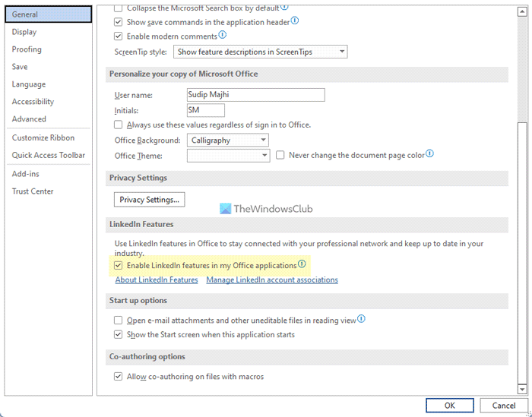Confirm with the OK button
532x417 pixels.
[x=450, y=406]
